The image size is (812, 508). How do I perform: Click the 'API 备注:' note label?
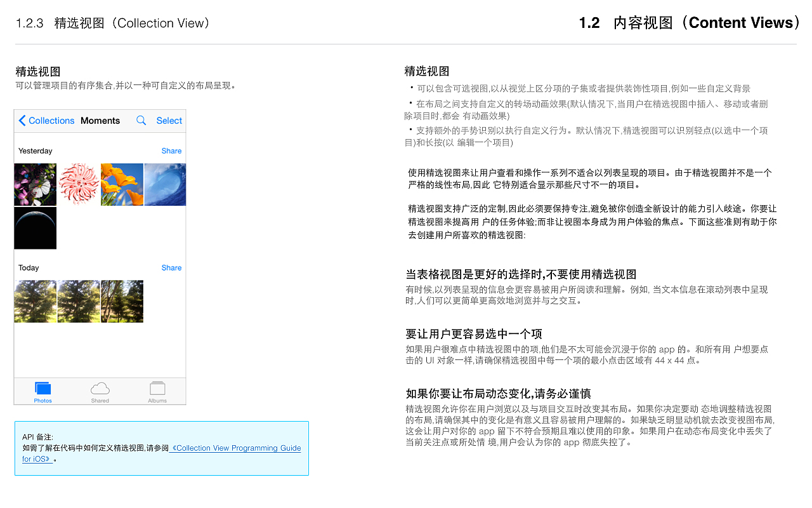38,437
